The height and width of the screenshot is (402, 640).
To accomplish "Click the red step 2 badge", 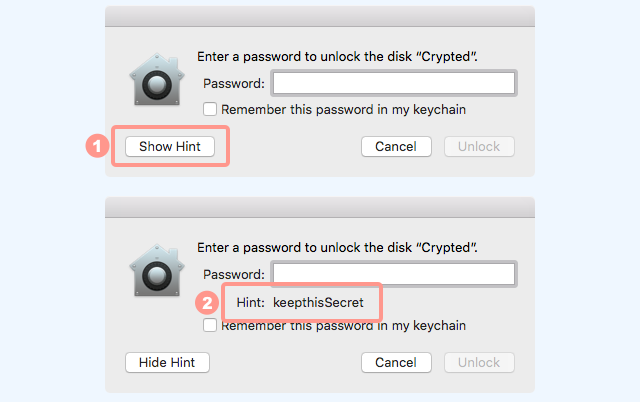I will click(207, 303).
